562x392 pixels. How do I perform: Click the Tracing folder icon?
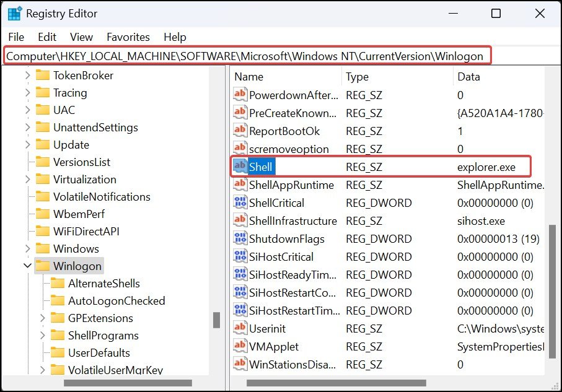click(43, 92)
